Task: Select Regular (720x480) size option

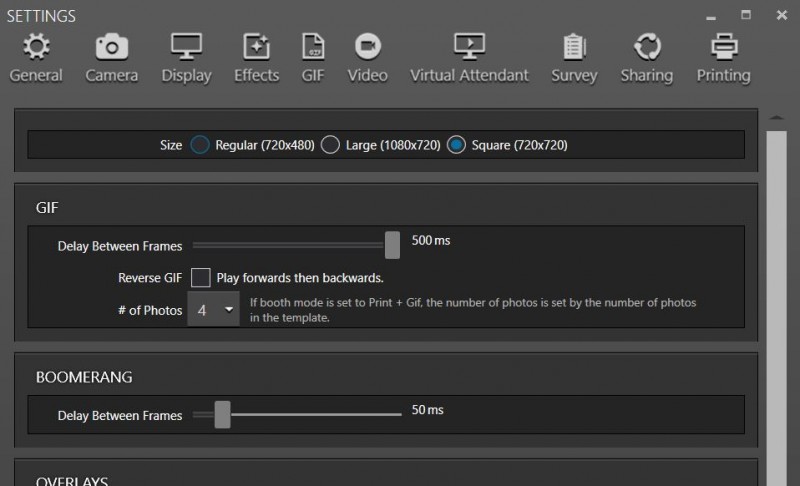Action: pyautogui.click(x=199, y=145)
